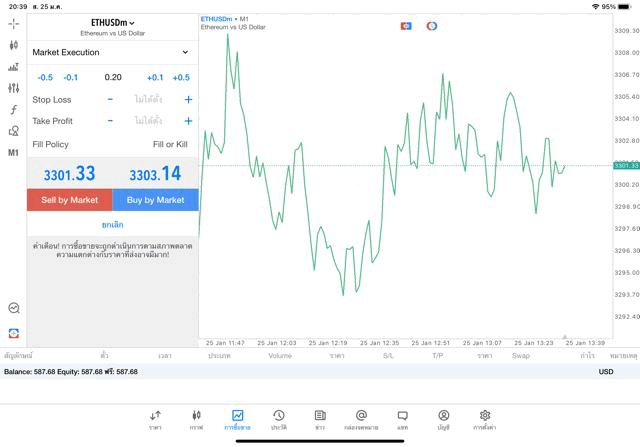Switch to the ราคา quotes tab
The image size is (640, 447).
point(155,419)
